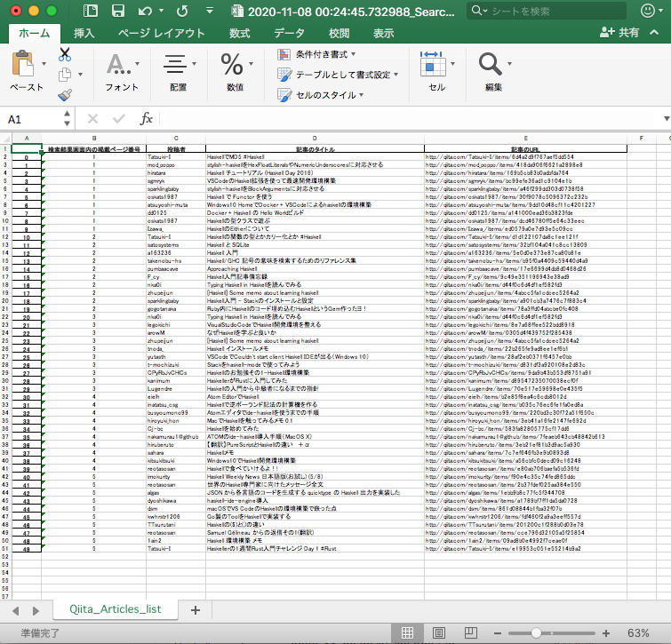
Task: Click the fx insert function icon
Action: (x=146, y=118)
